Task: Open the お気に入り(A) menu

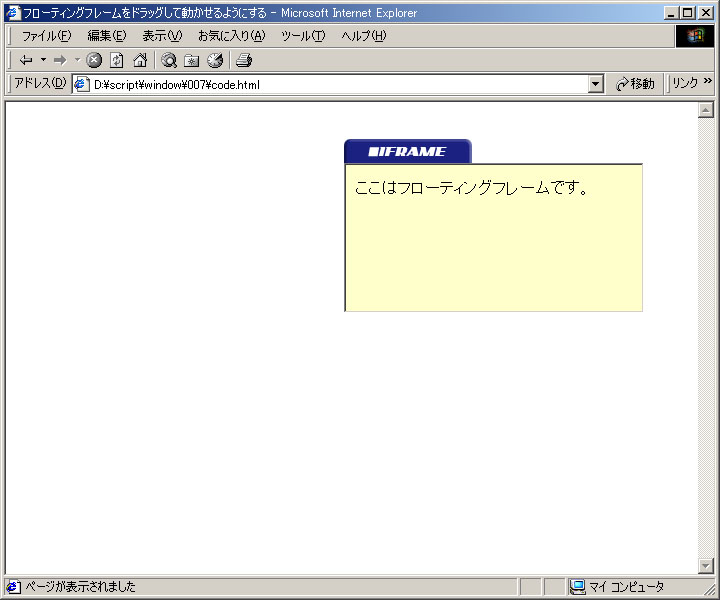Action: (231, 36)
